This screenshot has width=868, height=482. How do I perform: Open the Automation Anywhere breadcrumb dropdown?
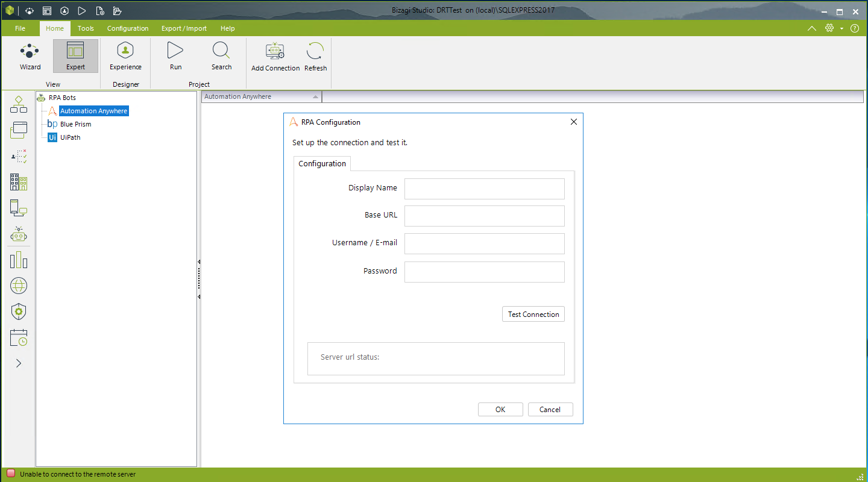[x=315, y=96]
